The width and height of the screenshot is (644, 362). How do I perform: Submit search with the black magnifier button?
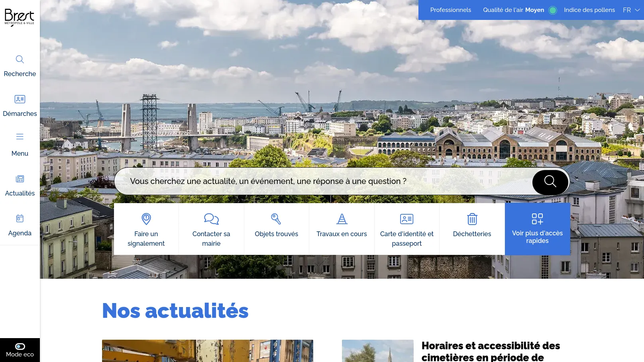pyautogui.click(x=550, y=182)
